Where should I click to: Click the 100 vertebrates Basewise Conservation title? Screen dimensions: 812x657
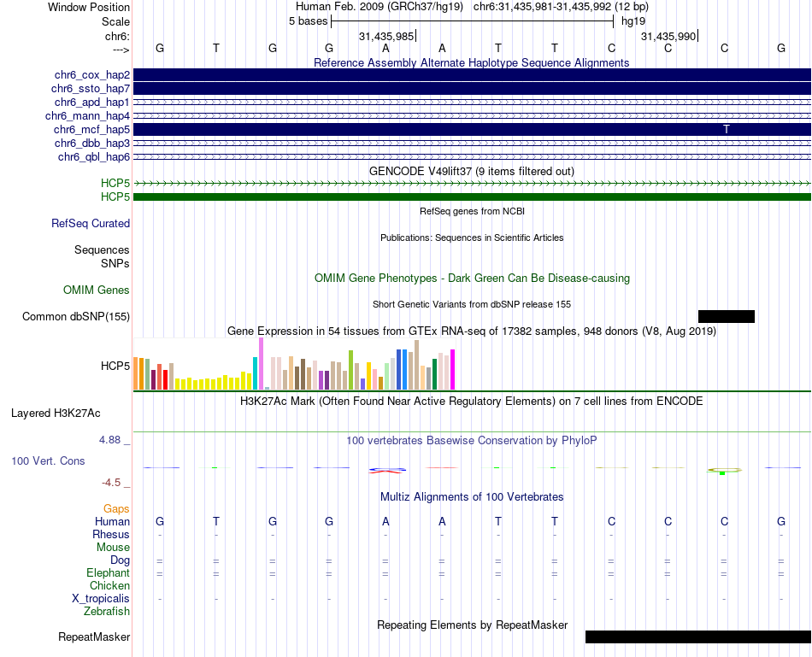point(472,441)
